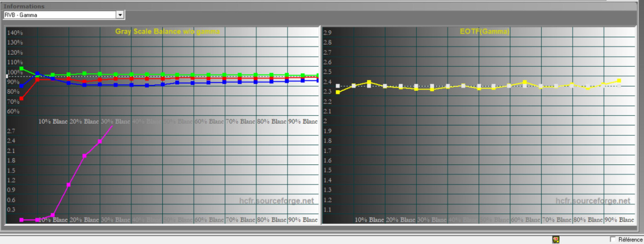Select first red marker near 70%
644x244 pixels.
(x=22, y=99)
